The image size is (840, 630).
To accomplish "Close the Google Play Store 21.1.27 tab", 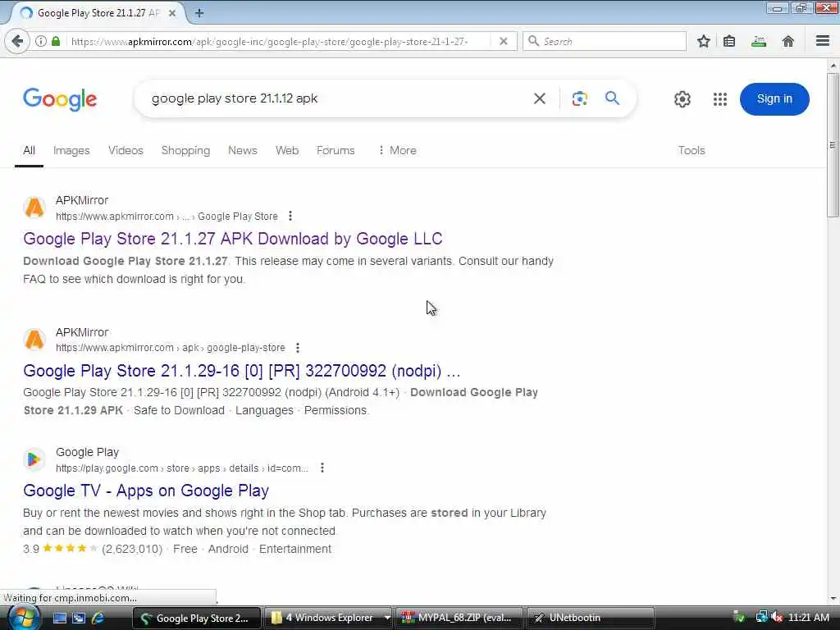I will [172, 13].
